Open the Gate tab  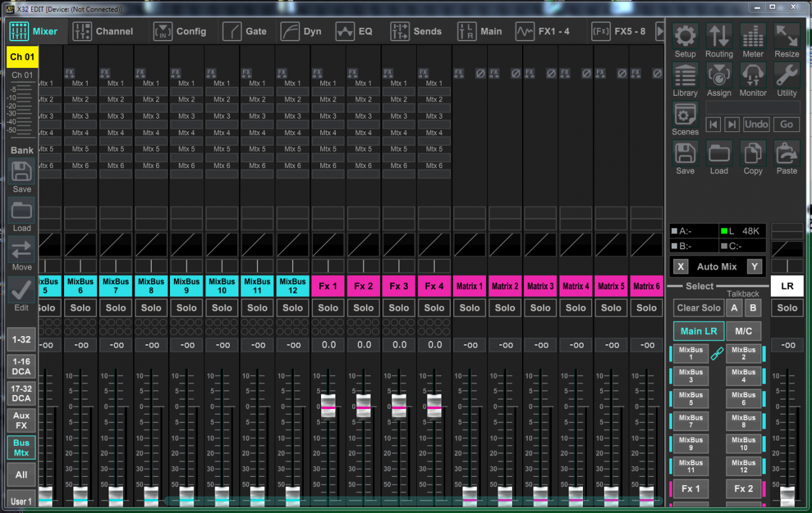(x=245, y=32)
